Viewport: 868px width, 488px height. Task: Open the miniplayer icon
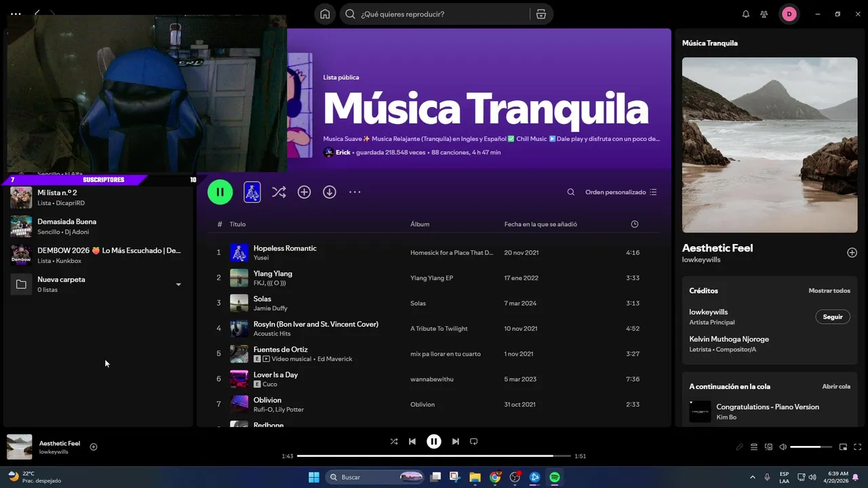point(844,447)
